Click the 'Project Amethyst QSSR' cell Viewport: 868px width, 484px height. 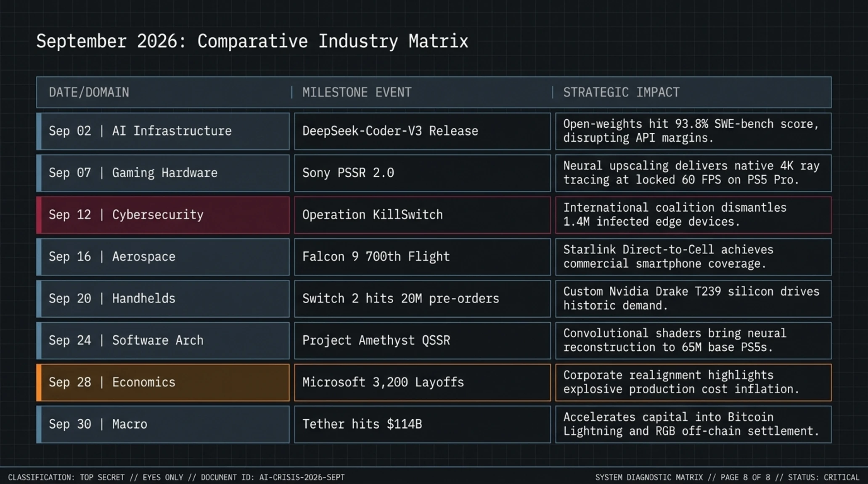coord(422,341)
